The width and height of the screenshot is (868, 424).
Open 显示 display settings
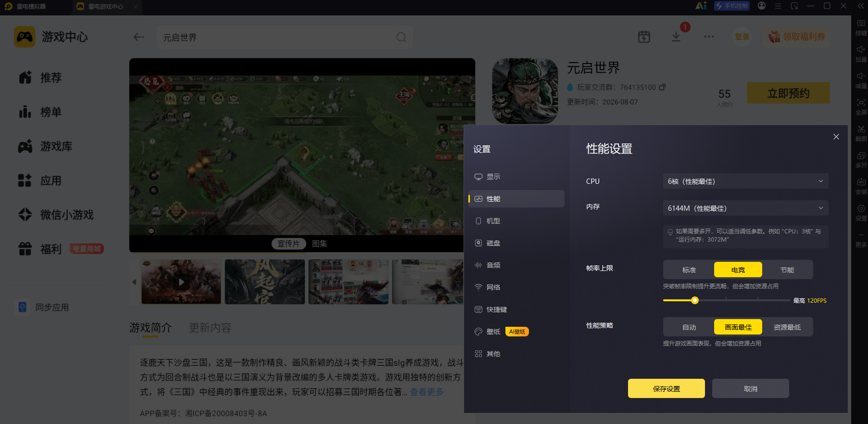(x=516, y=177)
